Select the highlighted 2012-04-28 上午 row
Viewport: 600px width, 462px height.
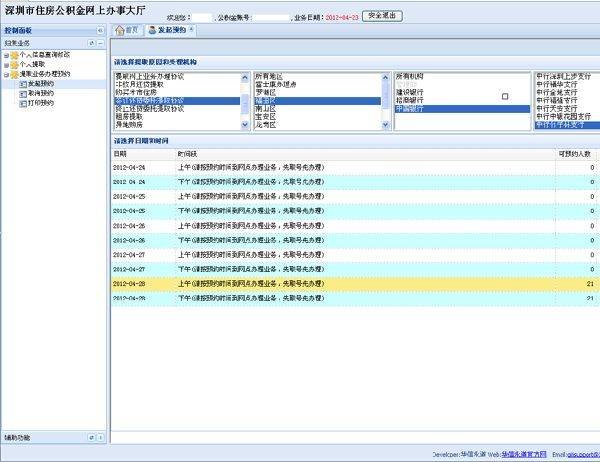pos(355,284)
